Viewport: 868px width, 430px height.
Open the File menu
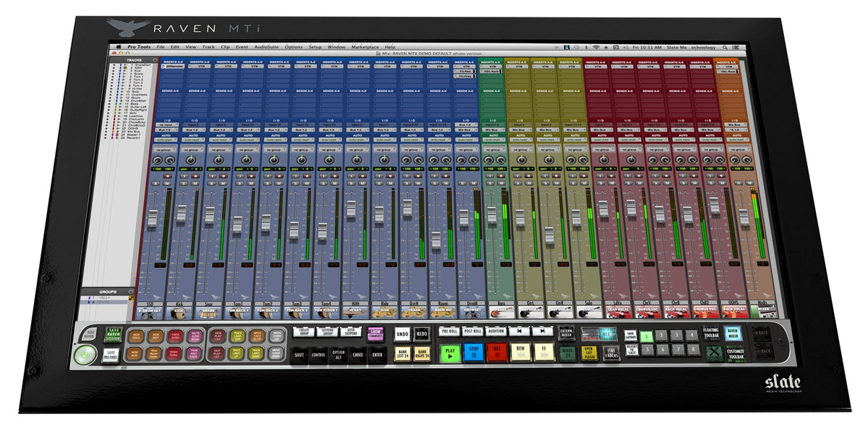coord(161,47)
